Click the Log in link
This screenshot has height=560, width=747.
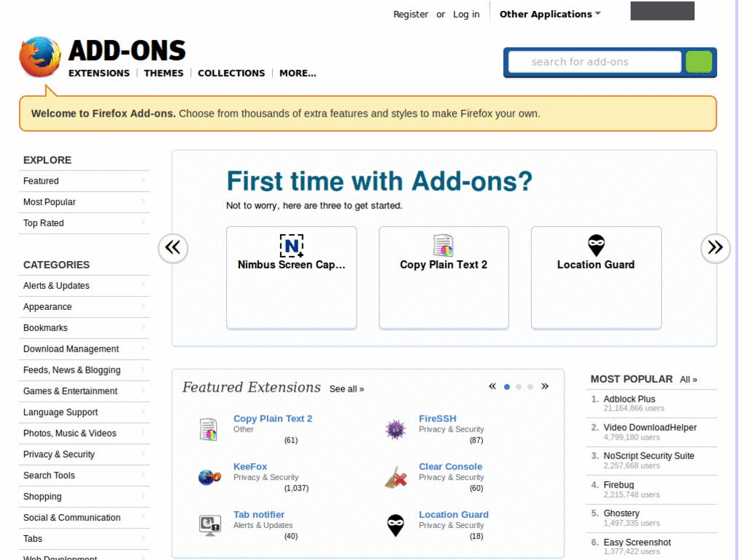[466, 14]
